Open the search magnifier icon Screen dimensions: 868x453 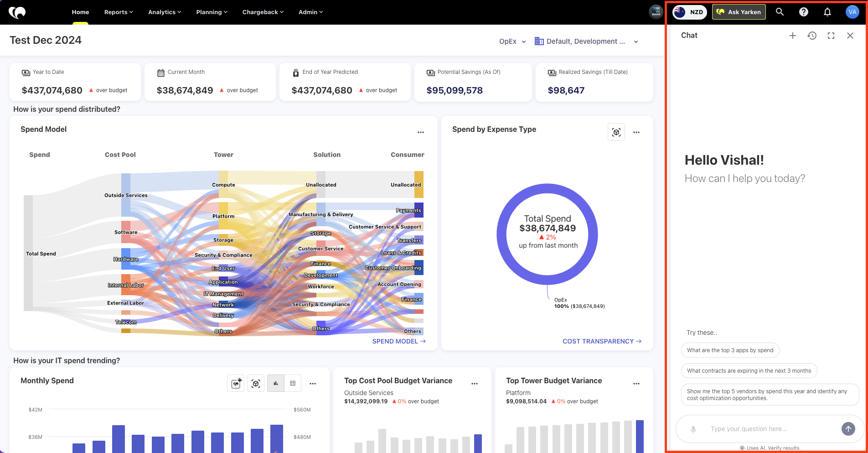pos(780,12)
